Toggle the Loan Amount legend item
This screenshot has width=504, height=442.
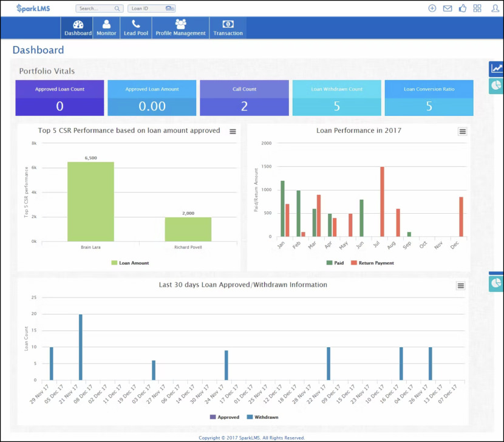coord(130,263)
